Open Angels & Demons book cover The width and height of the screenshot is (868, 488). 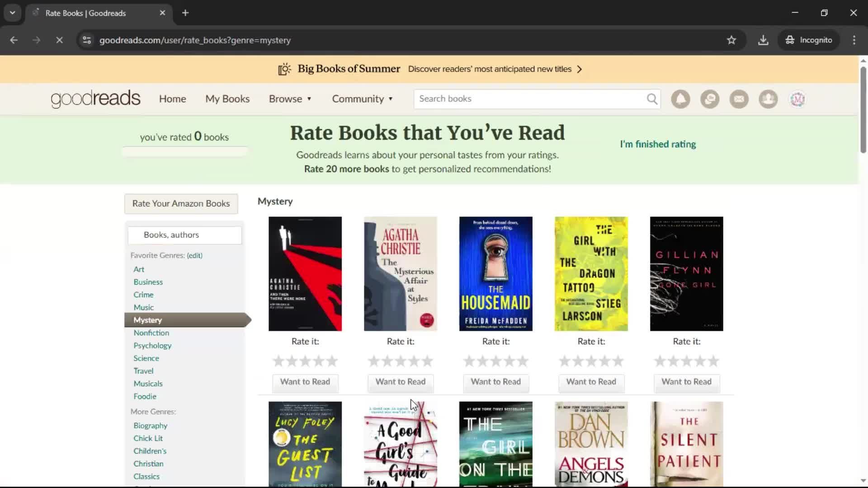coord(591,444)
